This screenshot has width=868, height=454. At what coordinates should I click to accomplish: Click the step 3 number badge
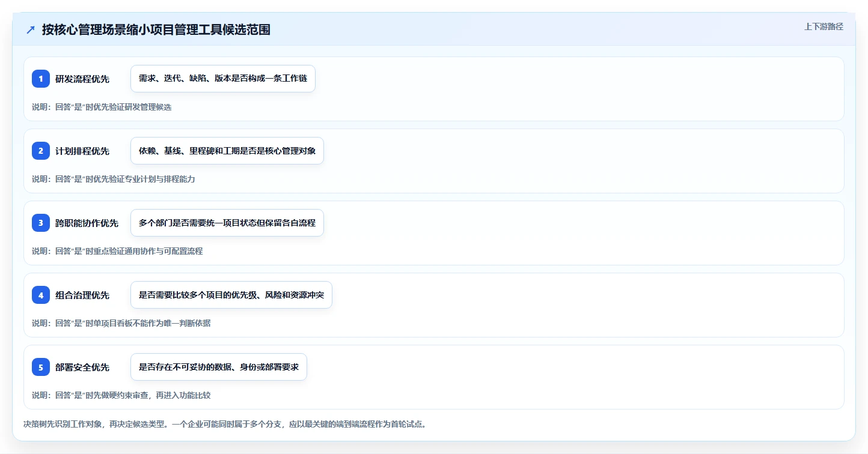click(x=41, y=223)
